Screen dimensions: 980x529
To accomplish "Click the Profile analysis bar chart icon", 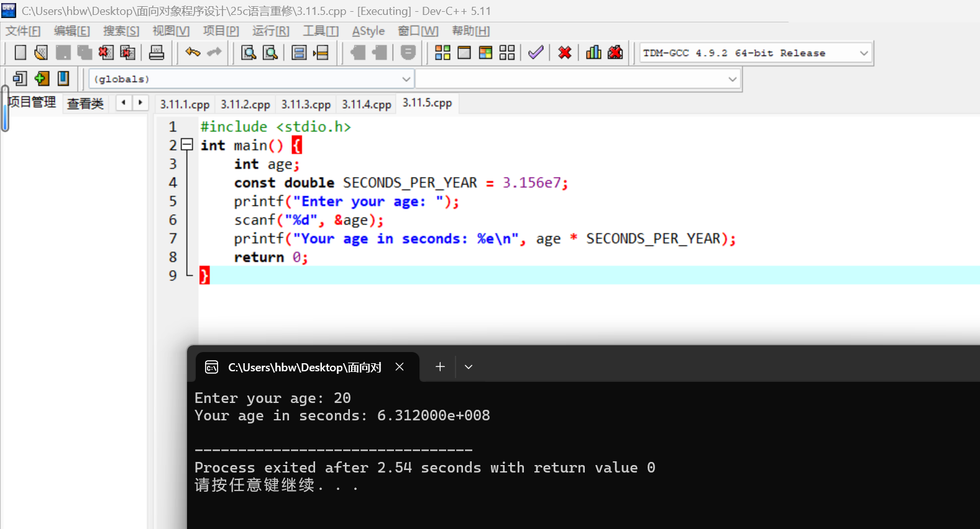I will click(593, 53).
